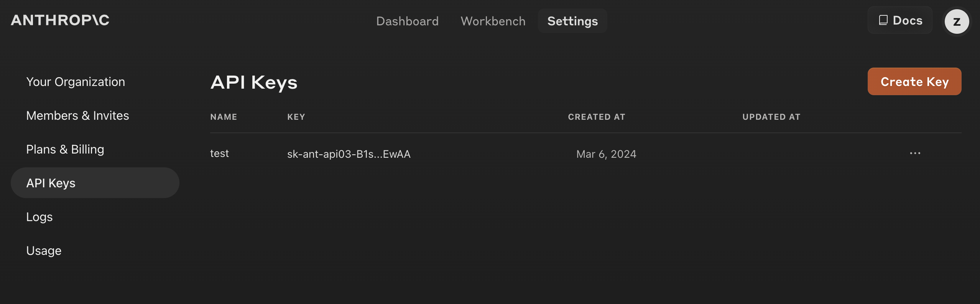Open the Docs book icon button
This screenshot has width=980, height=304.
click(x=899, y=20)
